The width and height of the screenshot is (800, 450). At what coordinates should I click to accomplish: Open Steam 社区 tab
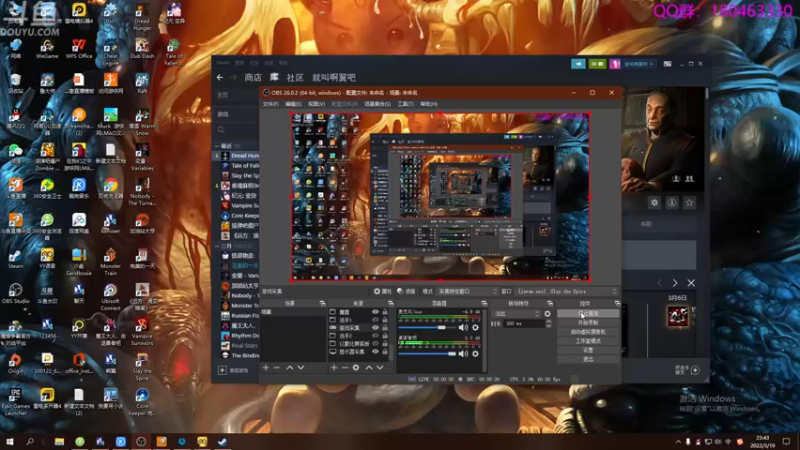295,78
